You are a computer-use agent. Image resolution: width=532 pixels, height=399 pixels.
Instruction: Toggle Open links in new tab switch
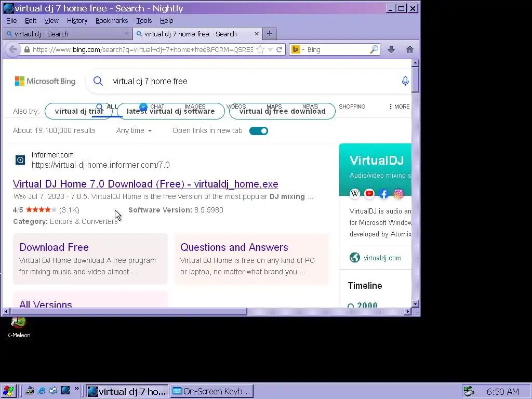(x=259, y=130)
